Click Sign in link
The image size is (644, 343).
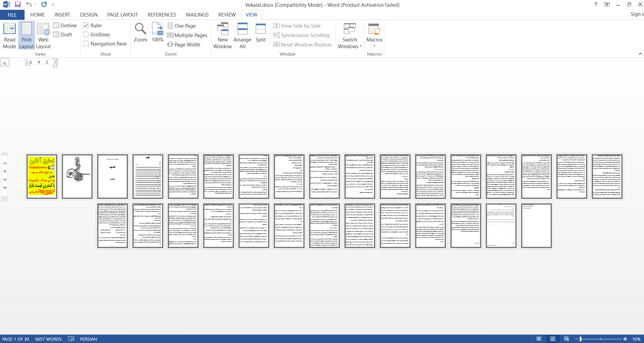(x=637, y=14)
